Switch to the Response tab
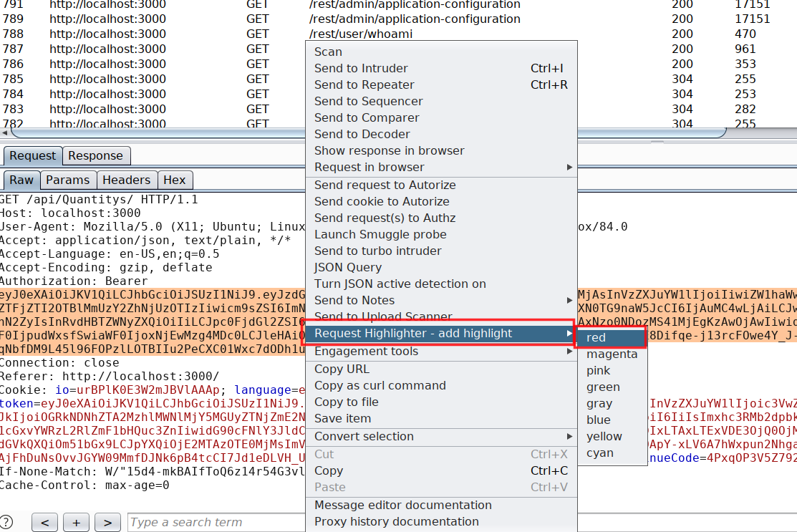 [95, 155]
